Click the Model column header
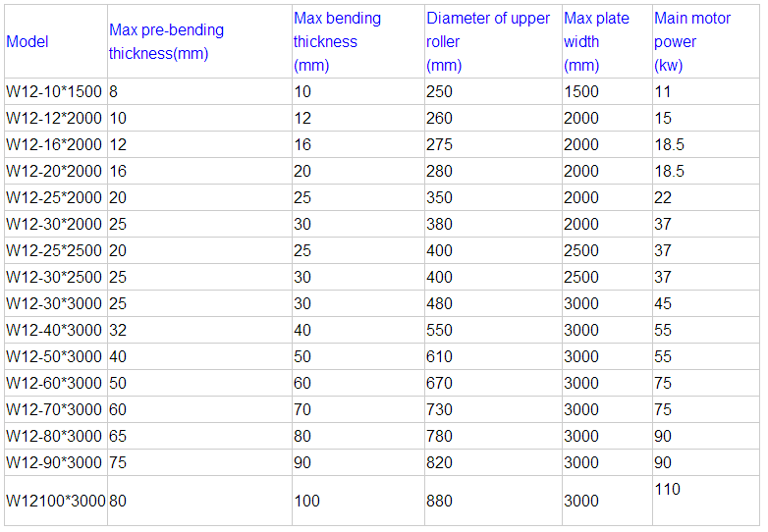The height and width of the screenshot is (532, 768). tap(27, 41)
